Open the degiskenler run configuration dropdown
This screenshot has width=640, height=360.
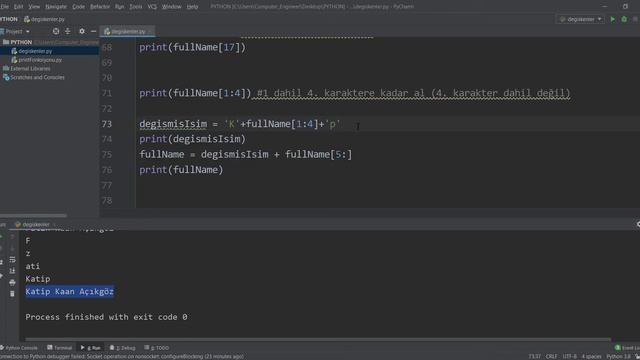pos(580,19)
